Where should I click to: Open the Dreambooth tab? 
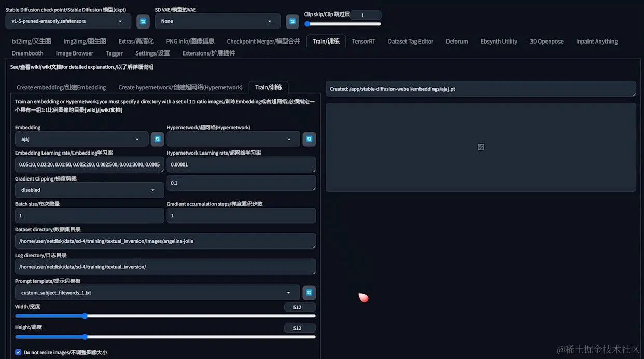pyautogui.click(x=27, y=53)
